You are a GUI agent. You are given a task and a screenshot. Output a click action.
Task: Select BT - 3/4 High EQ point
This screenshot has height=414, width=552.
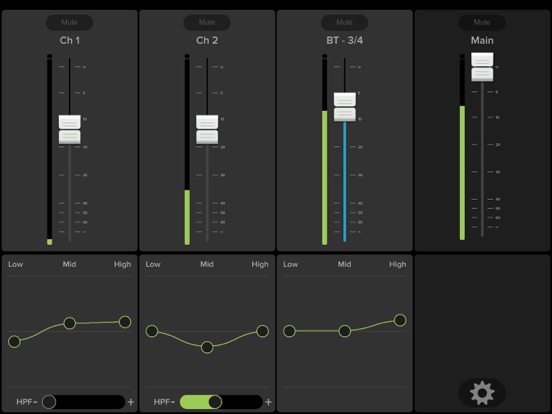400,320
